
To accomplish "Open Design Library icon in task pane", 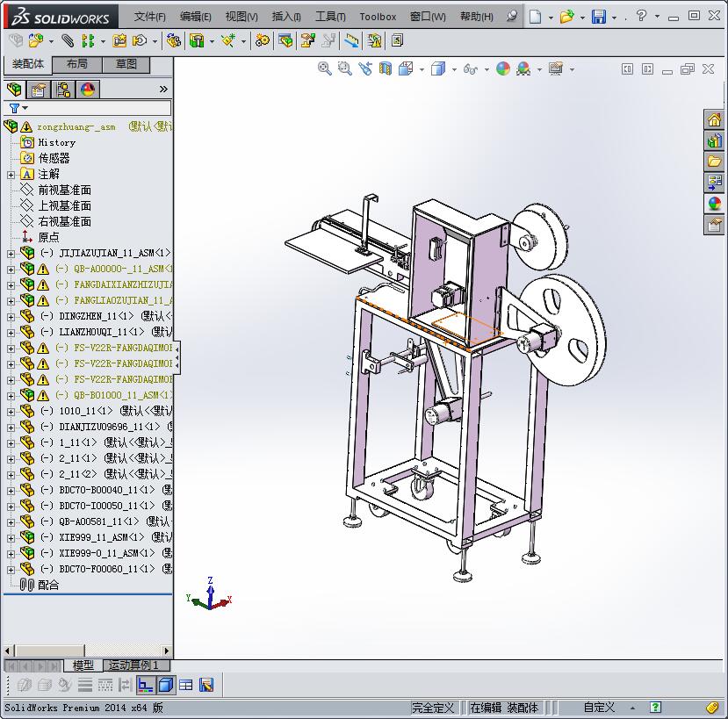I will [714, 140].
